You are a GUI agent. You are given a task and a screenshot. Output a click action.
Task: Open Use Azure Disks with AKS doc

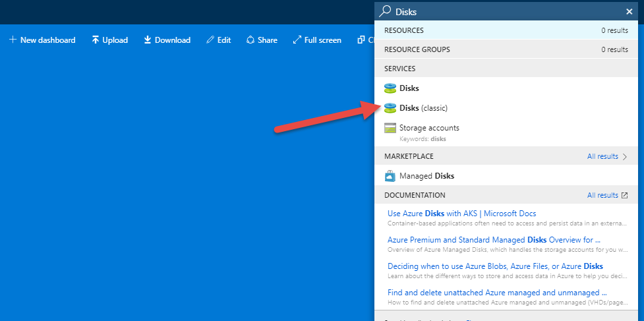461,214
